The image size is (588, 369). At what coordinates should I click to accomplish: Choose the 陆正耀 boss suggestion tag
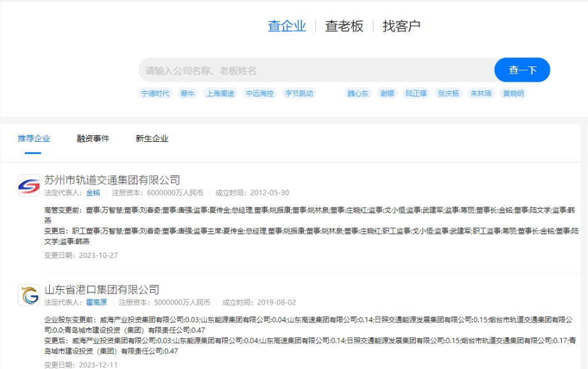click(x=416, y=93)
